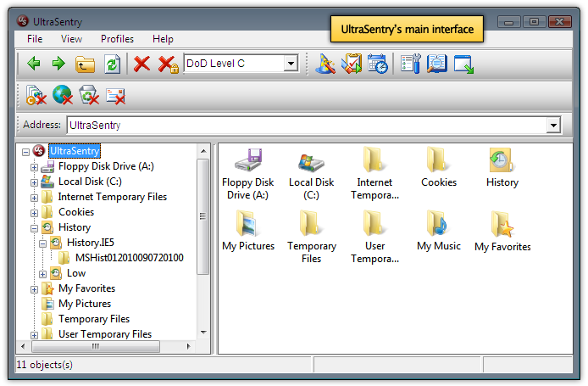The image size is (588, 386).
Task: Click the green Back arrow
Action: tap(34, 64)
